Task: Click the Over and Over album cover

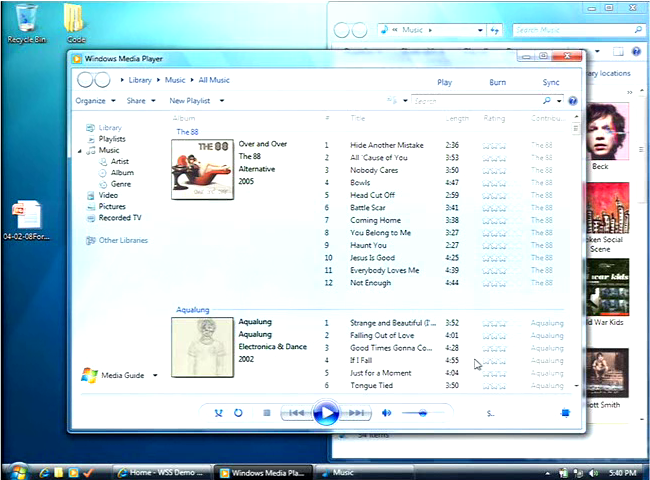Action: (202, 169)
